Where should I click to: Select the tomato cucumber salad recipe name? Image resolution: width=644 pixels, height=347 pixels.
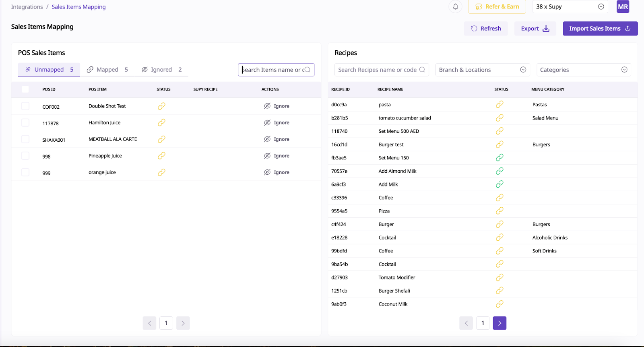[405, 118]
